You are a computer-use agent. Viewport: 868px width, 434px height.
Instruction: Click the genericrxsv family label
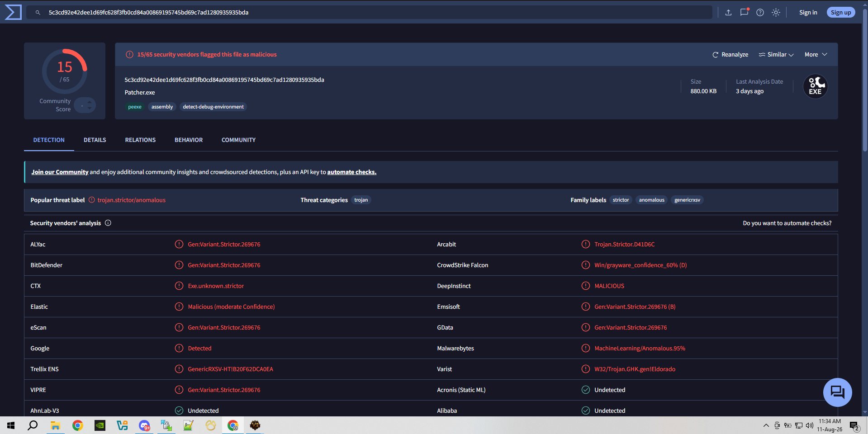[687, 200]
